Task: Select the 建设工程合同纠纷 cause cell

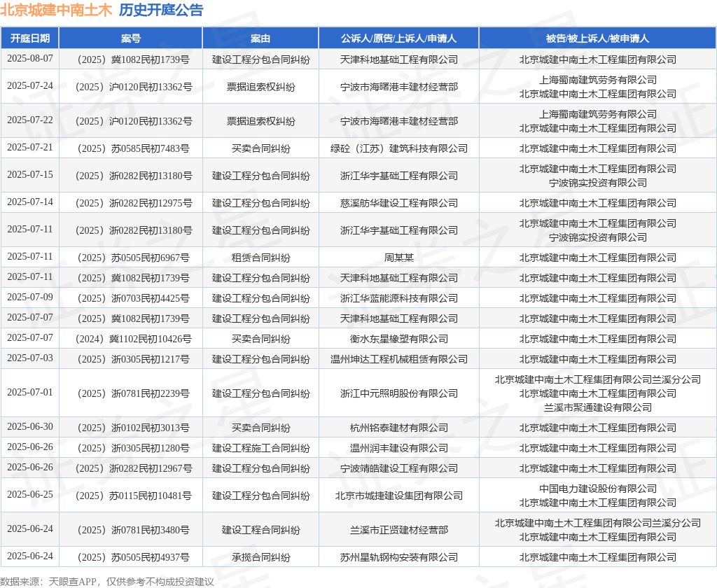Action: [260, 531]
